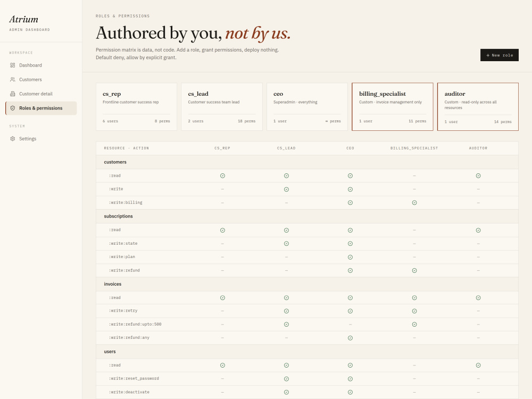Click check for customers :read under cs_lead

pos(286,176)
